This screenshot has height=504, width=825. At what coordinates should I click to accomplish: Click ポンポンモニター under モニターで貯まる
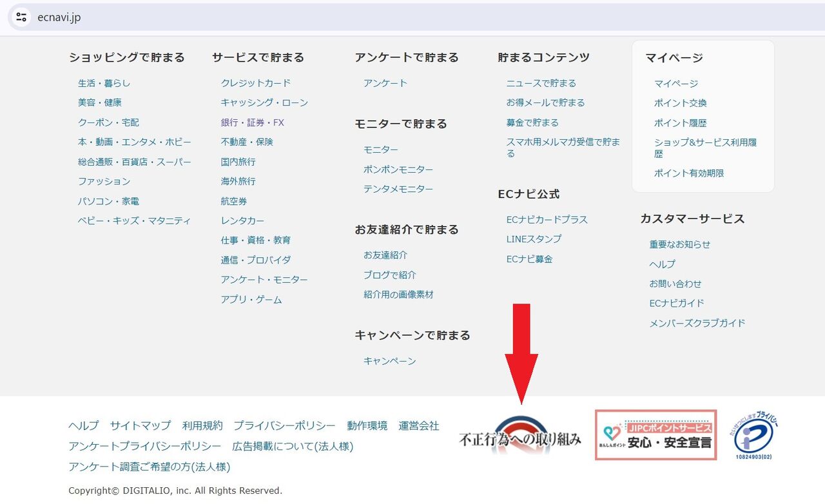pyautogui.click(x=398, y=169)
